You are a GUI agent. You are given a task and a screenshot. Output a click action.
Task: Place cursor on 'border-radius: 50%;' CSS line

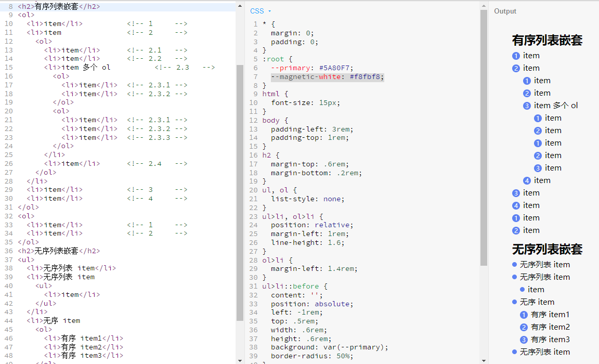click(x=311, y=356)
